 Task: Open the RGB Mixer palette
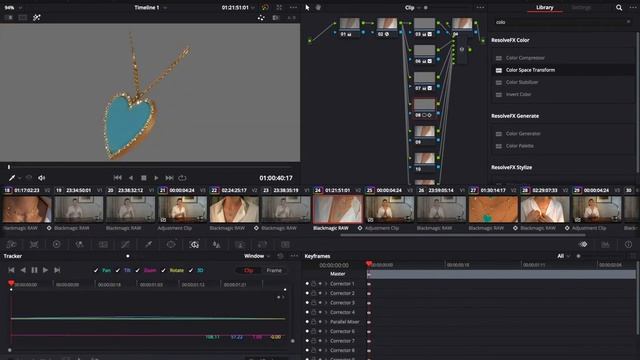click(79, 244)
